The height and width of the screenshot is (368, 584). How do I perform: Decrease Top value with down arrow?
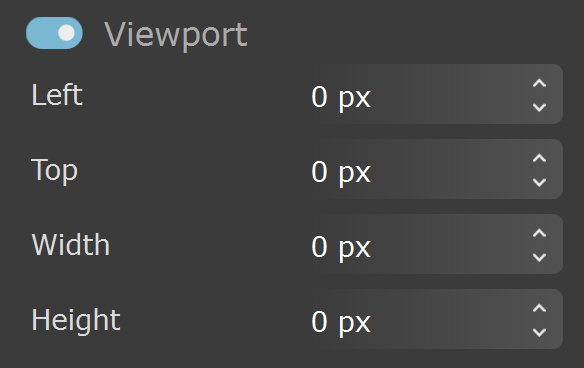(x=539, y=183)
